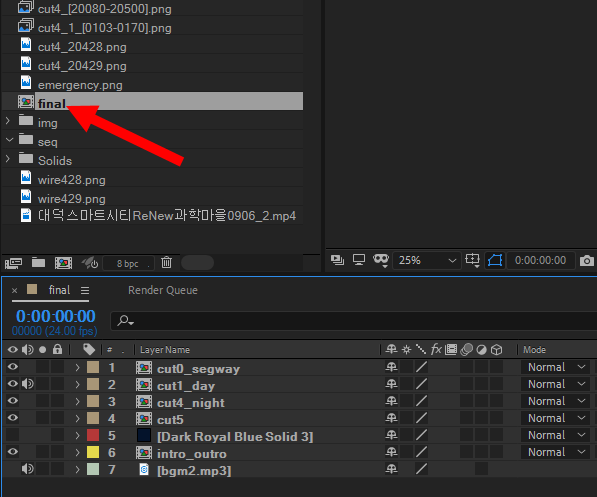Switch to the final timeline tab
Viewport: 597px width, 497px height.
click(x=59, y=290)
